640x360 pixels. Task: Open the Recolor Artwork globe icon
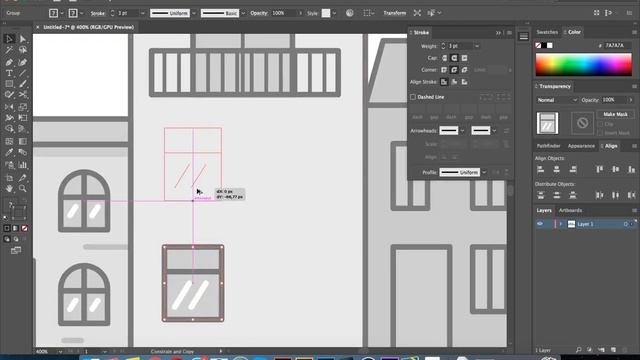pos(350,13)
